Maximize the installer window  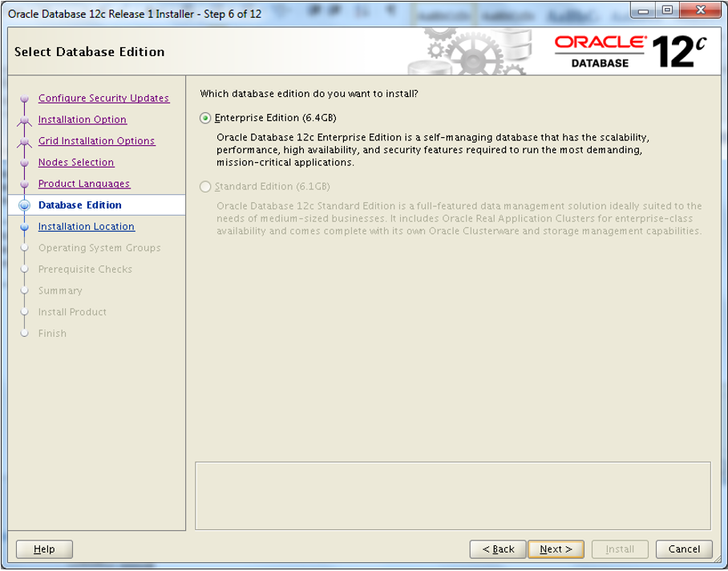(x=667, y=10)
